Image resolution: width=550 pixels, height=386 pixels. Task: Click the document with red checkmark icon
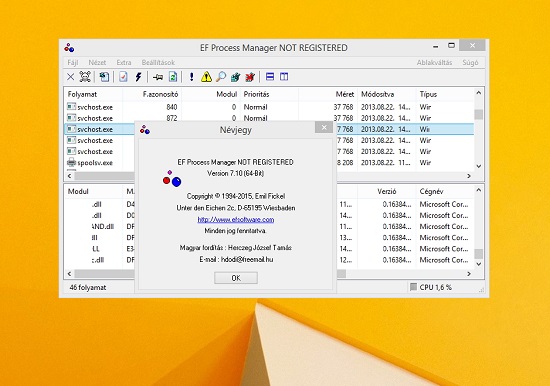[123, 76]
